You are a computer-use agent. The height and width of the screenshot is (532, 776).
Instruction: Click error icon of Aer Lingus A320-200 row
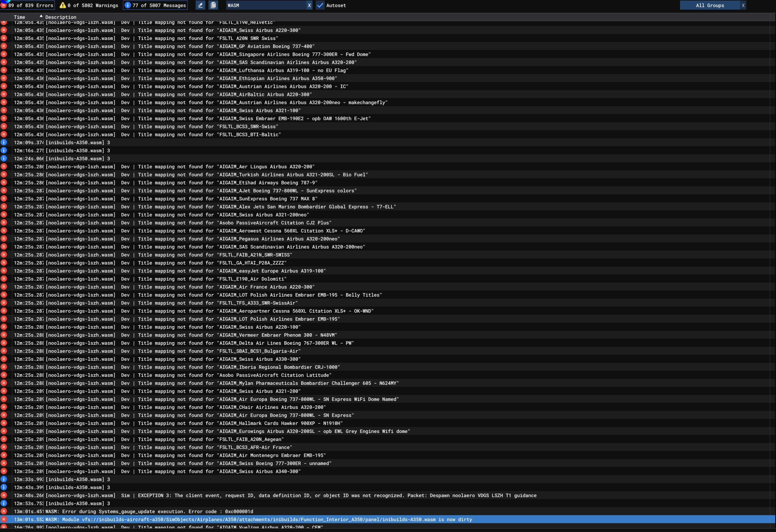tap(4, 166)
